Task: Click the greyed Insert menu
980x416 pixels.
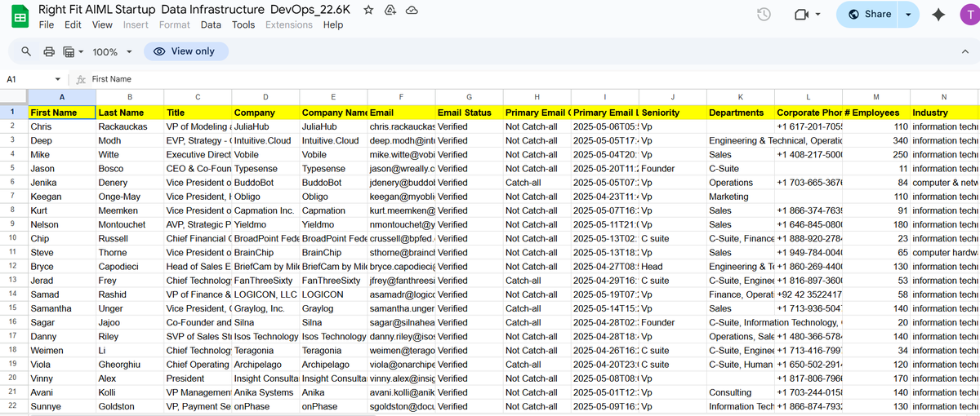Action: pos(136,25)
